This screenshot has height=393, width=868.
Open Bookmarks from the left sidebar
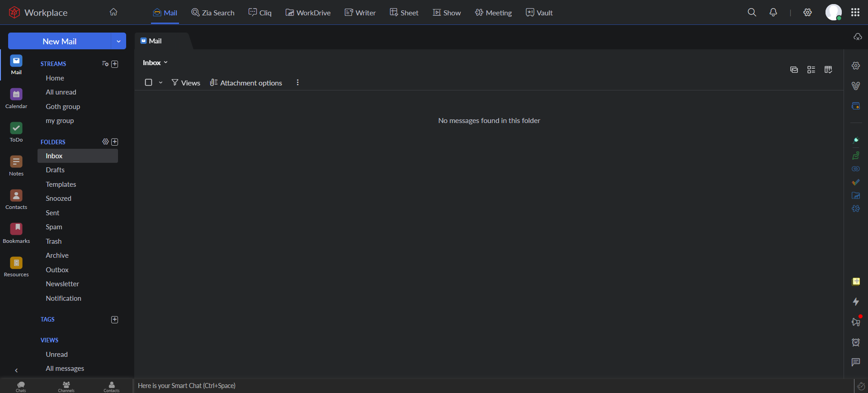[x=16, y=233]
